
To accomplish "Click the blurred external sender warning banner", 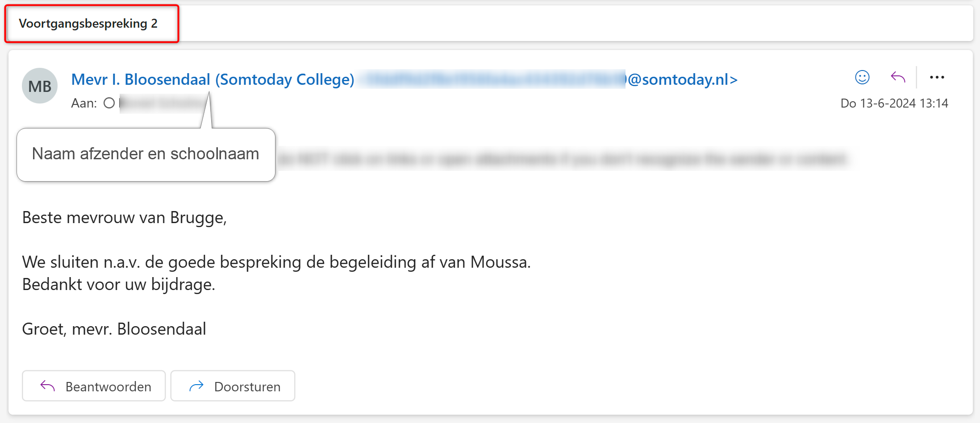I will tap(563, 159).
